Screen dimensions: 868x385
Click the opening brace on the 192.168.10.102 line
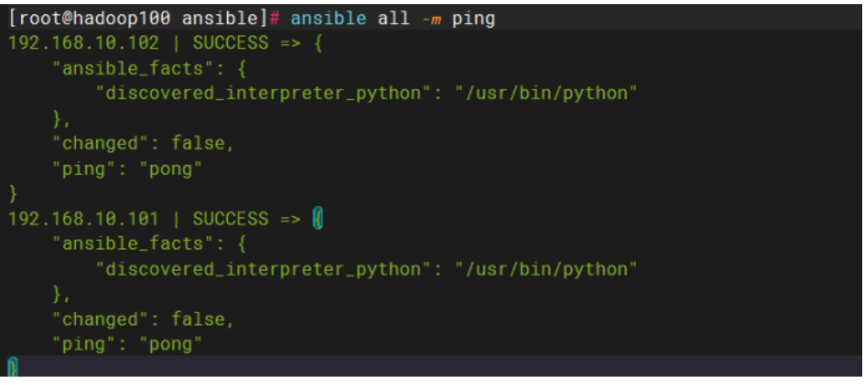pos(318,43)
